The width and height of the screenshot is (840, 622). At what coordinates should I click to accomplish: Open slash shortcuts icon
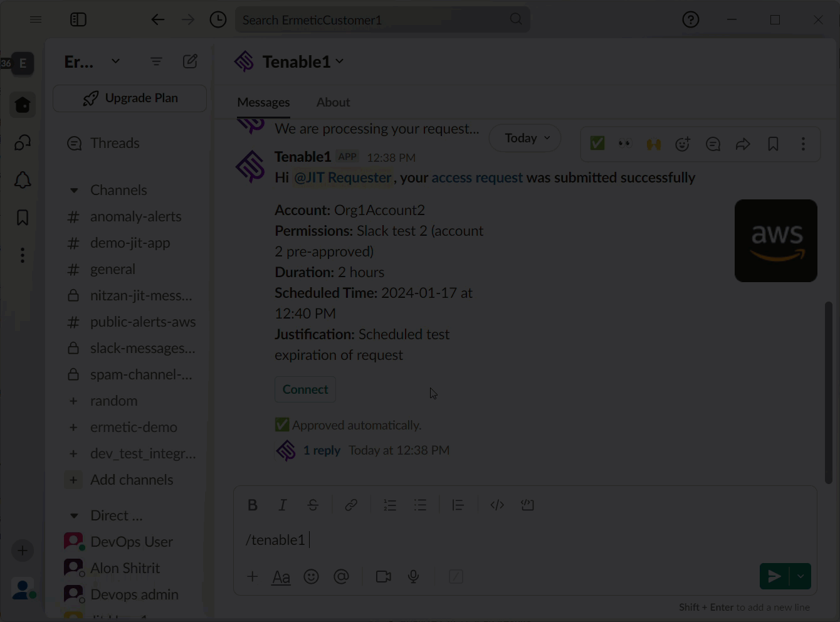[456, 576]
